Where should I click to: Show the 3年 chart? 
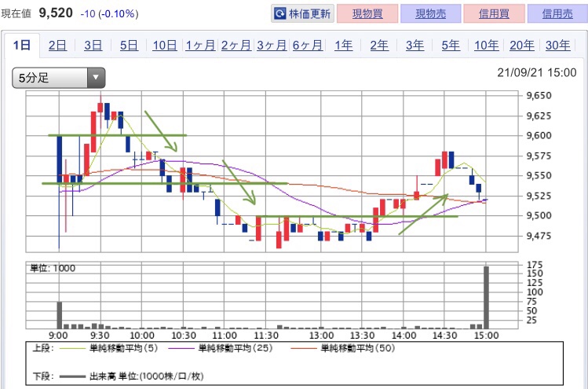tap(415, 46)
